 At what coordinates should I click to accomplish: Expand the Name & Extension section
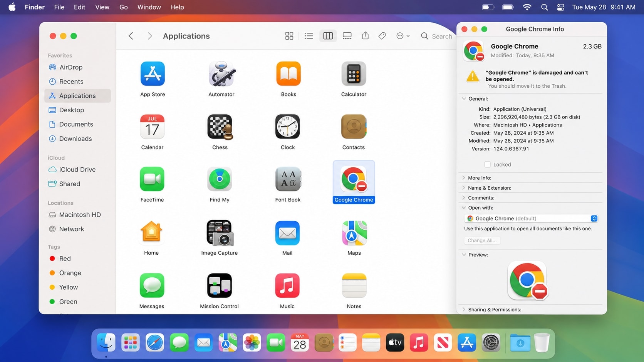pos(464,188)
